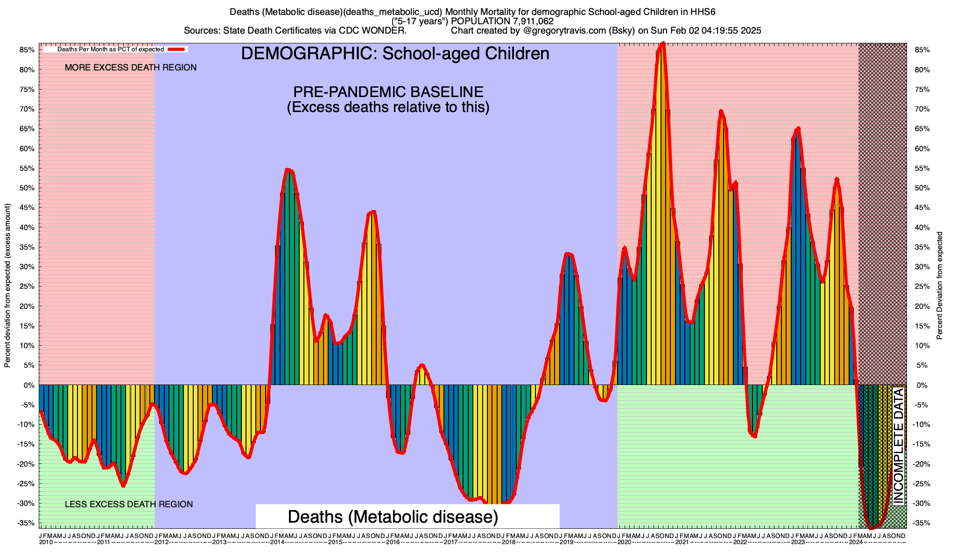Click the 0% tick on right axis

tap(921, 385)
